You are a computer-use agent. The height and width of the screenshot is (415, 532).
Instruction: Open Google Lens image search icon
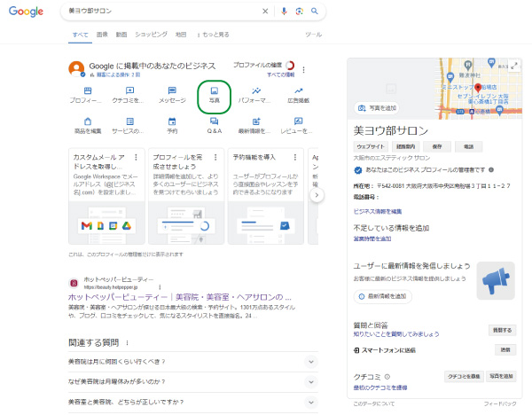300,12
